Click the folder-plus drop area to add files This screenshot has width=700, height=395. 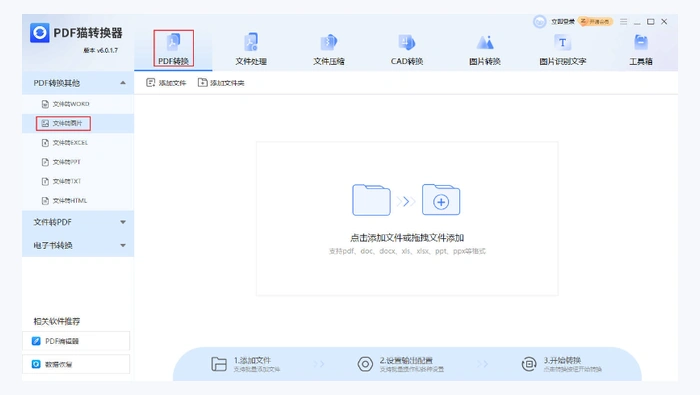407,218
